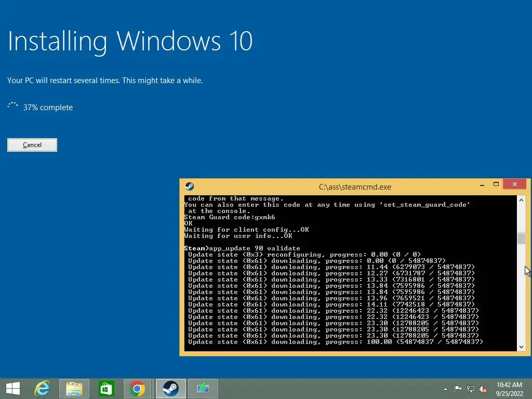Open File Explorer from taskbar
532x399 pixels.
pyautogui.click(x=74, y=389)
